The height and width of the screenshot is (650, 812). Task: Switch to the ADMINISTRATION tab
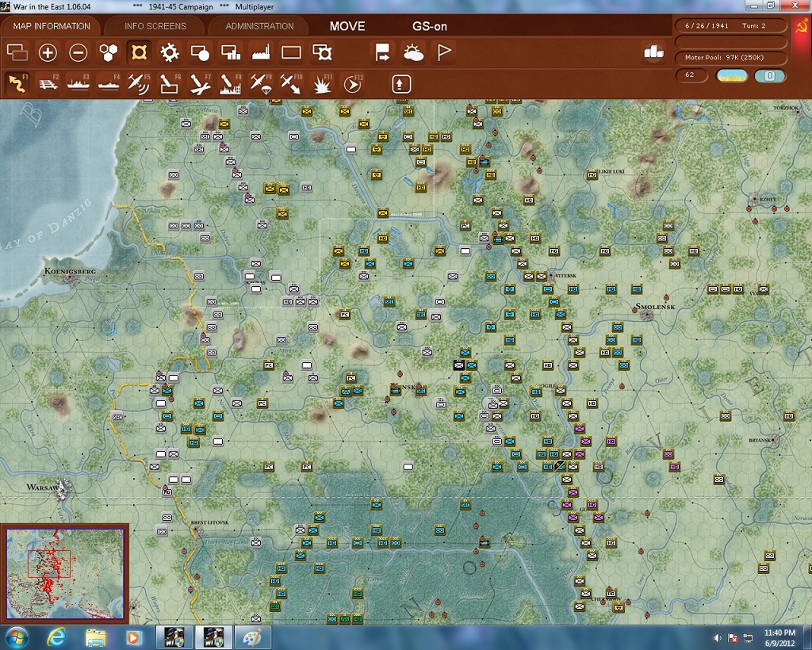pos(259,26)
